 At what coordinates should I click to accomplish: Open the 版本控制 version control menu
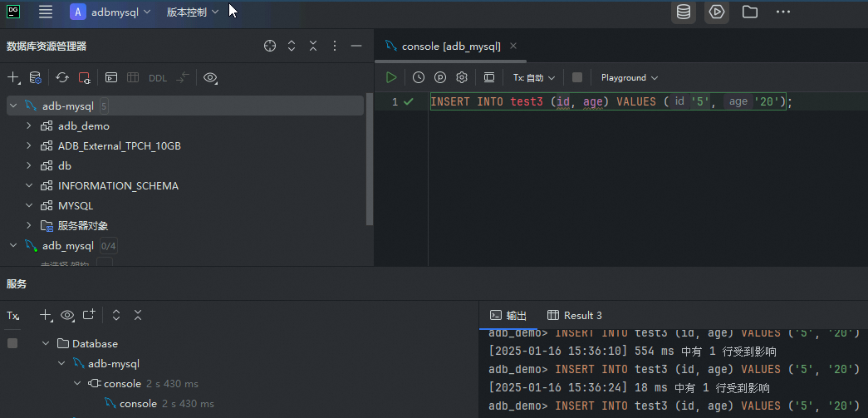pos(193,12)
